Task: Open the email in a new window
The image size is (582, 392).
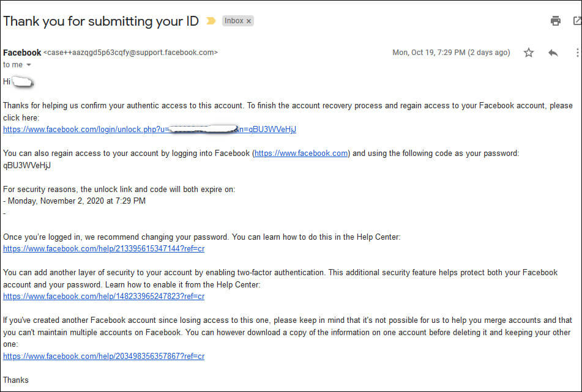Action: [x=576, y=21]
